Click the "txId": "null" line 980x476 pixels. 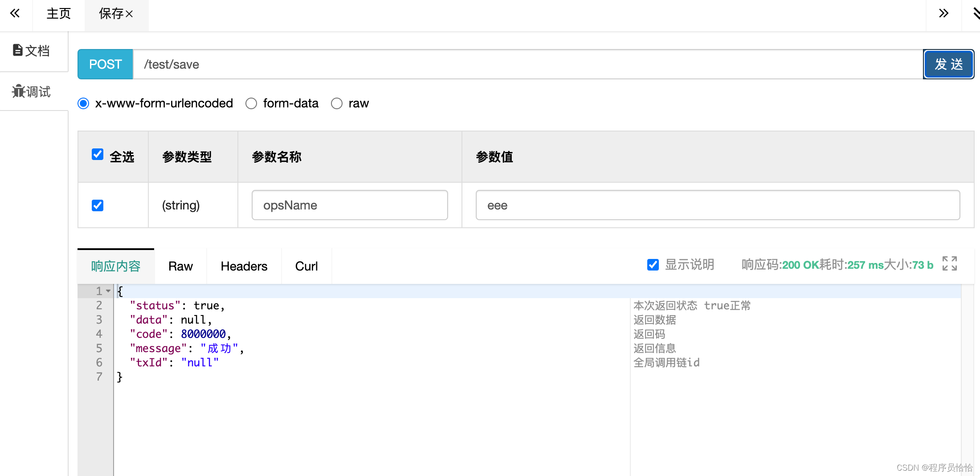click(174, 362)
